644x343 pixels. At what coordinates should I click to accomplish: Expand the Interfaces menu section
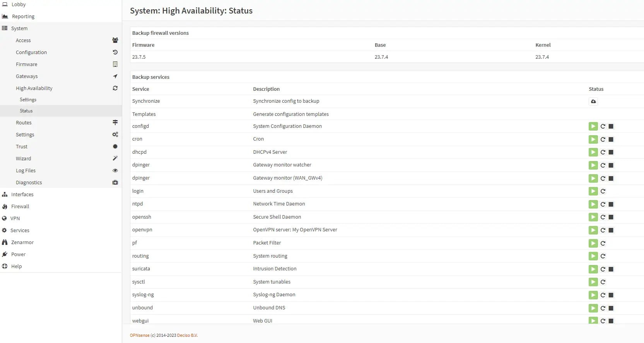click(61, 194)
